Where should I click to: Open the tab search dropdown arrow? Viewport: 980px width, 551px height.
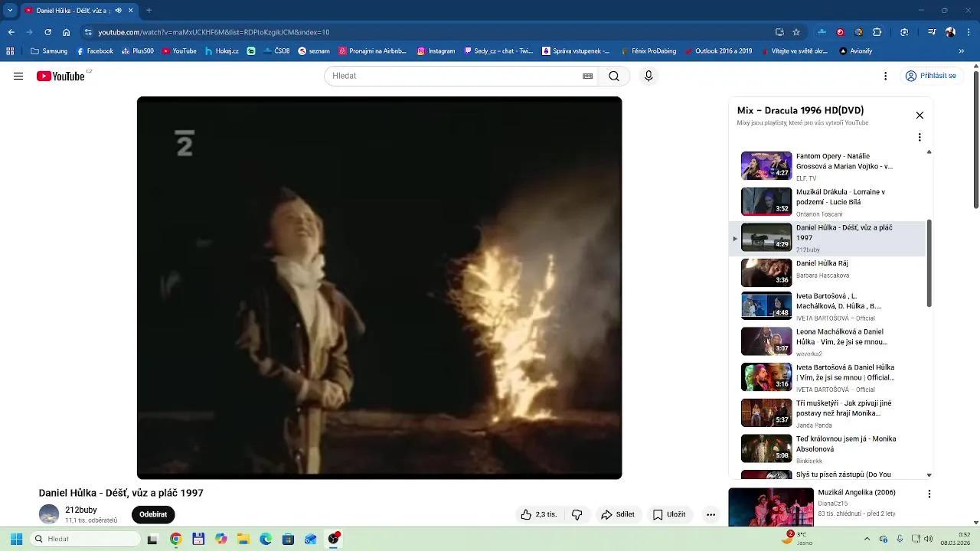point(10,10)
